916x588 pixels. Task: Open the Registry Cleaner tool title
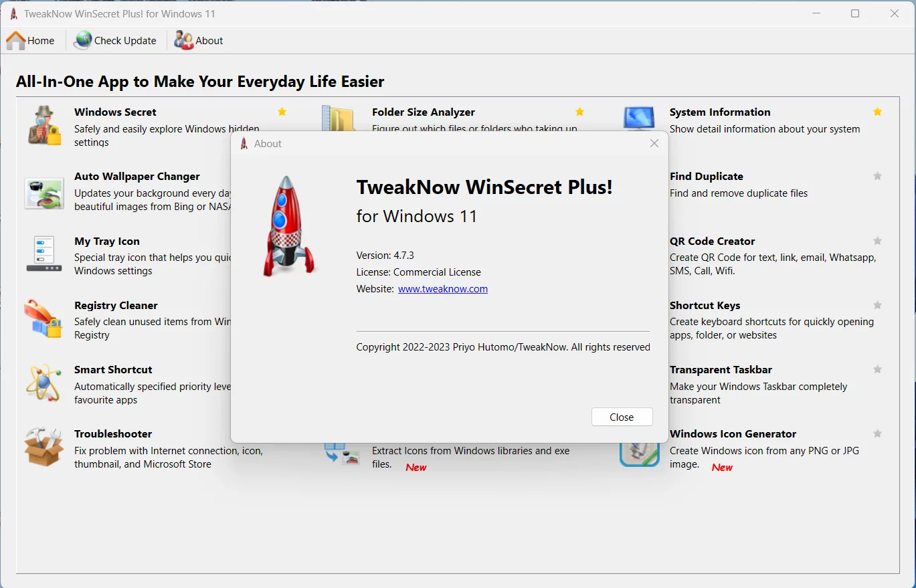click(x=116, y=306)
